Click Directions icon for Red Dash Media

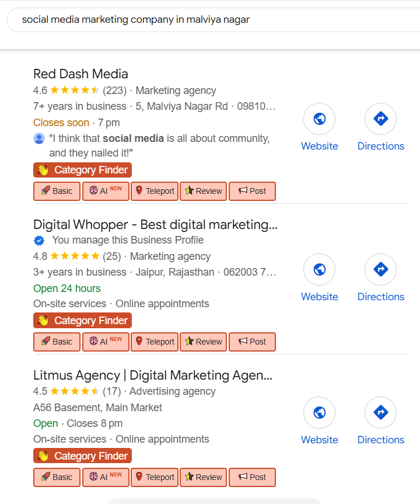point(380,119)
